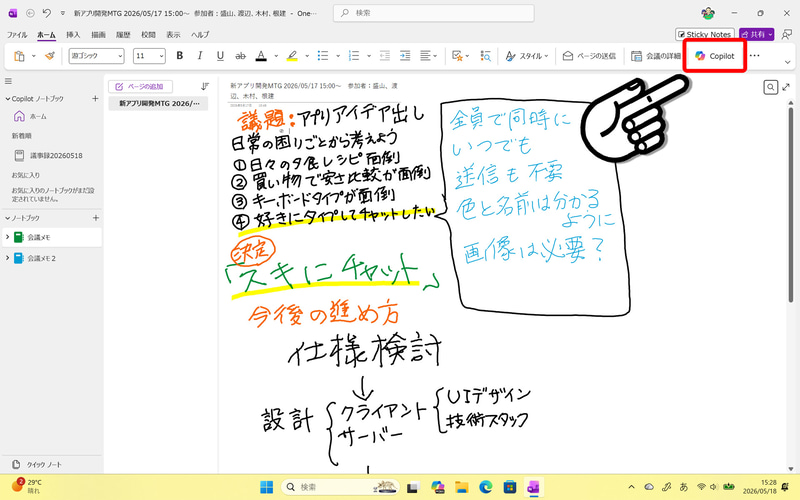The width and height of the screenshot is (800, 500).
Task: Open the ribbon more options ellipsis
Action: tap(755, 56)
